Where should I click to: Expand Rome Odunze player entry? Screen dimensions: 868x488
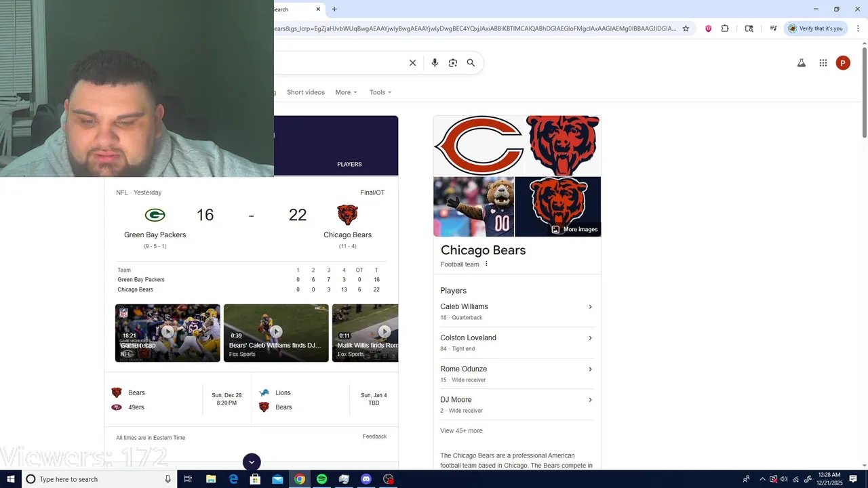517,374
